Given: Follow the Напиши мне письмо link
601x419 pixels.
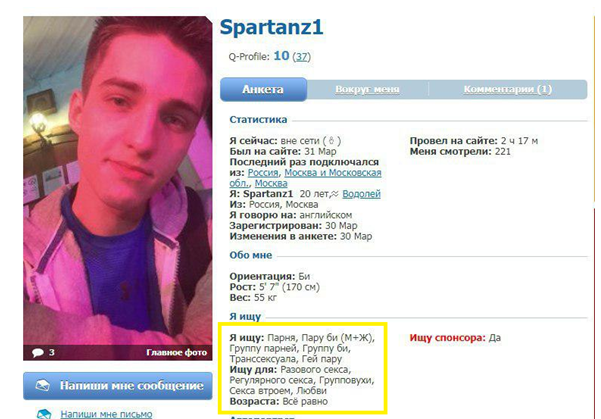Looking at the screenshot, I should (x=106, y=414).
